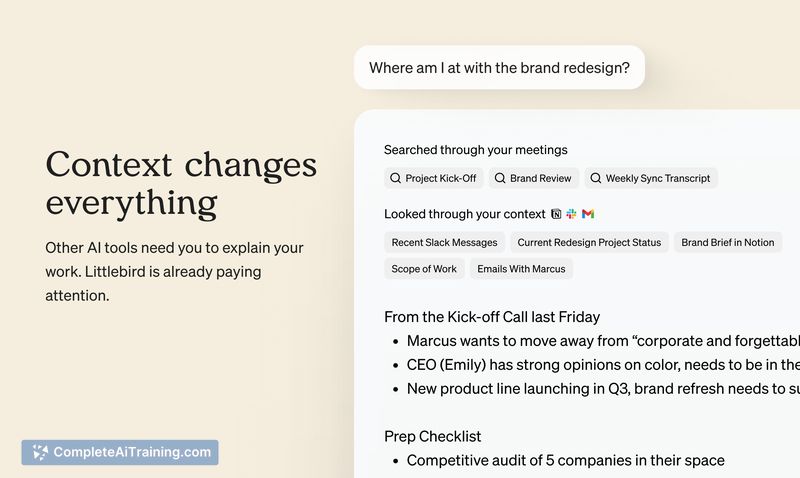
Task: Select the Weekly Sync Transcript chip
Action: (x=651, y=178)
